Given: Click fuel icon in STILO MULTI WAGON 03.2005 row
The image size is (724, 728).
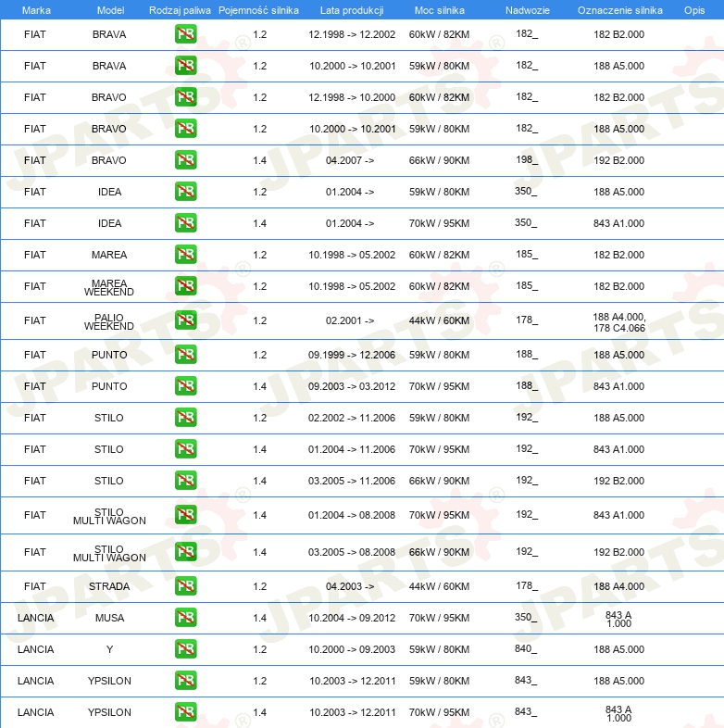Looking at the screenshot, I should point(186,553).
